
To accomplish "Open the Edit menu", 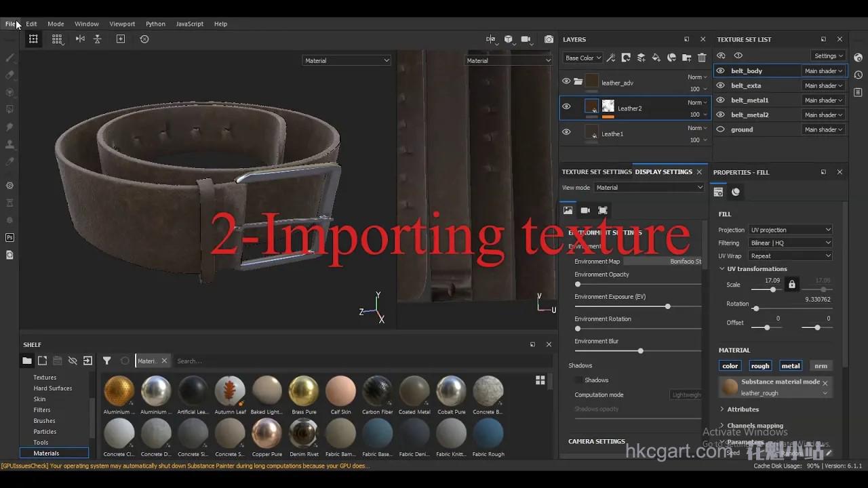I will pos(31,24).
